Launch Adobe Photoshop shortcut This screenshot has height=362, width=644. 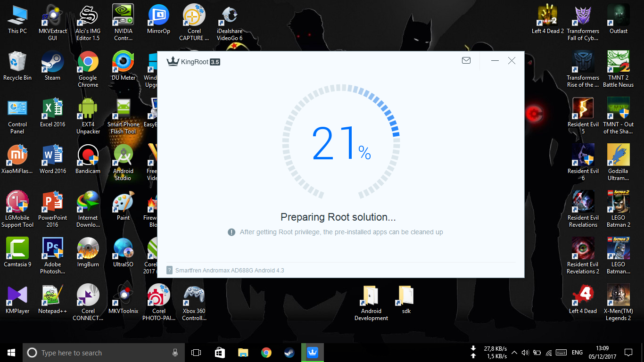53,256
